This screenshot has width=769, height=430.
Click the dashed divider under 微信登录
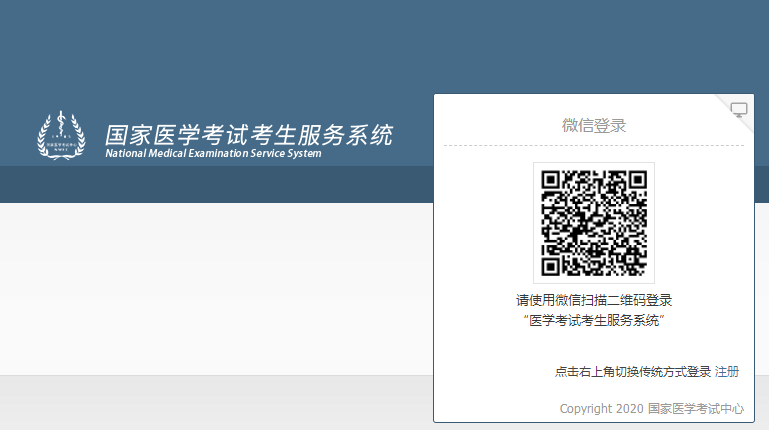[x=593, y=146]
